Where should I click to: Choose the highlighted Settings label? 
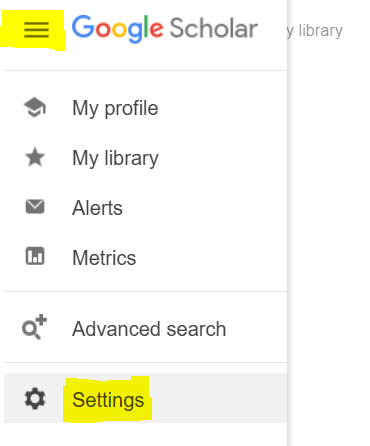coord(108,400)
